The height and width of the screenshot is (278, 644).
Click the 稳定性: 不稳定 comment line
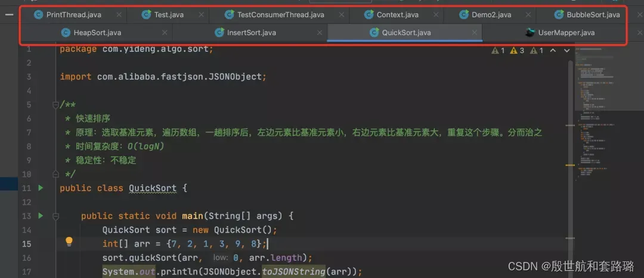coord(106,160)
